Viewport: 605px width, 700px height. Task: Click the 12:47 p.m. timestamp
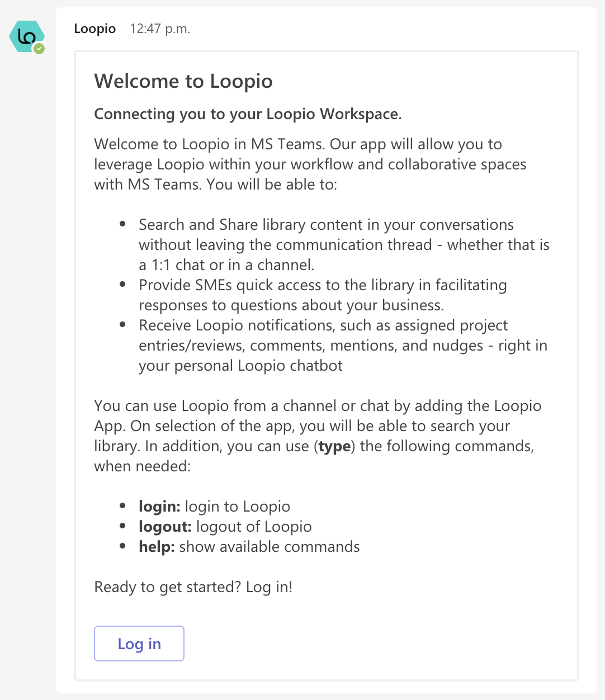[x=159, y=29]
